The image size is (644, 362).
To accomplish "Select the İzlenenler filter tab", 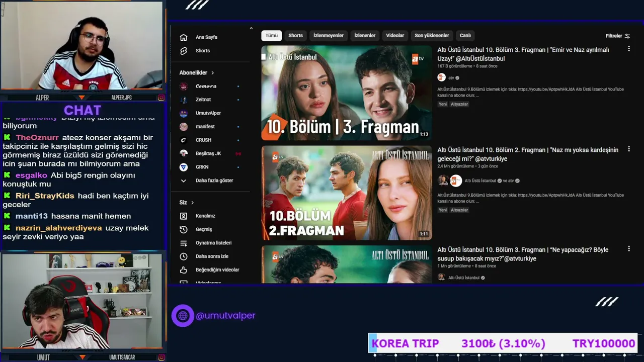I will (x=365, y=36).
